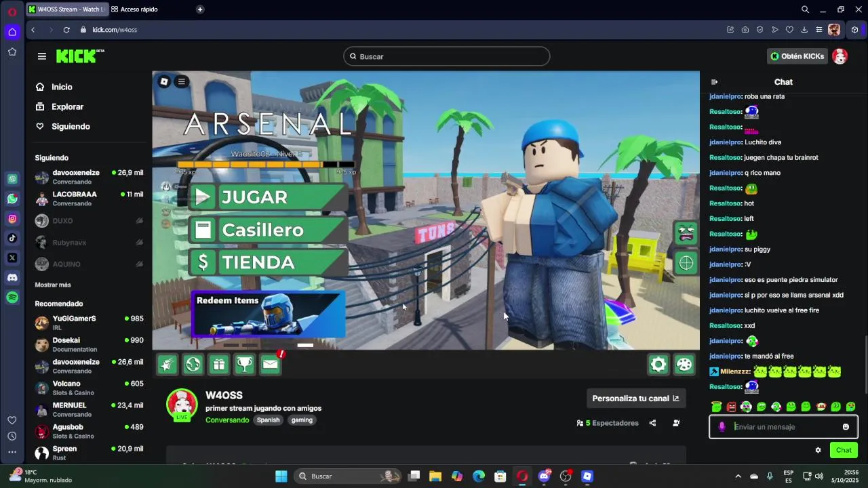The image size is (868, 488).
Task: Click the Arsenal globe icon
Action: (x=193, y=365)
